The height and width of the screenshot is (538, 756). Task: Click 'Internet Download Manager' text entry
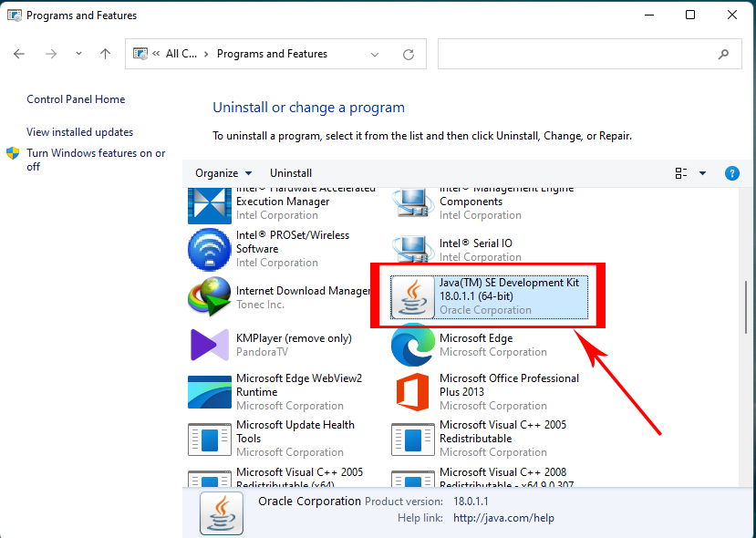click(304, 291)
